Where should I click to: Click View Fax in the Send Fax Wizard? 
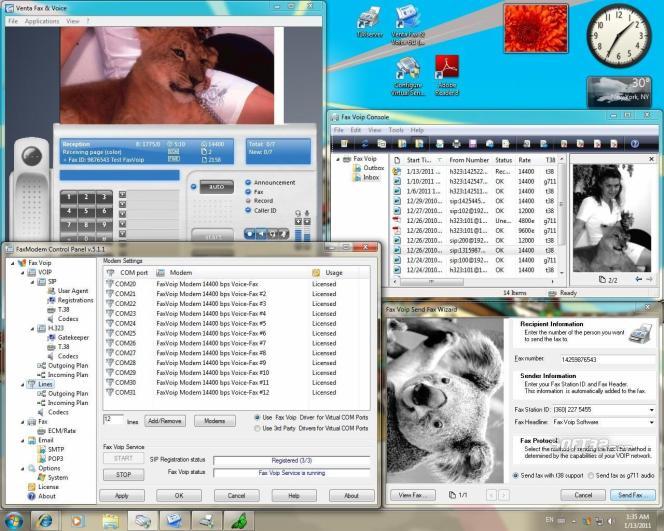(410, 495)
